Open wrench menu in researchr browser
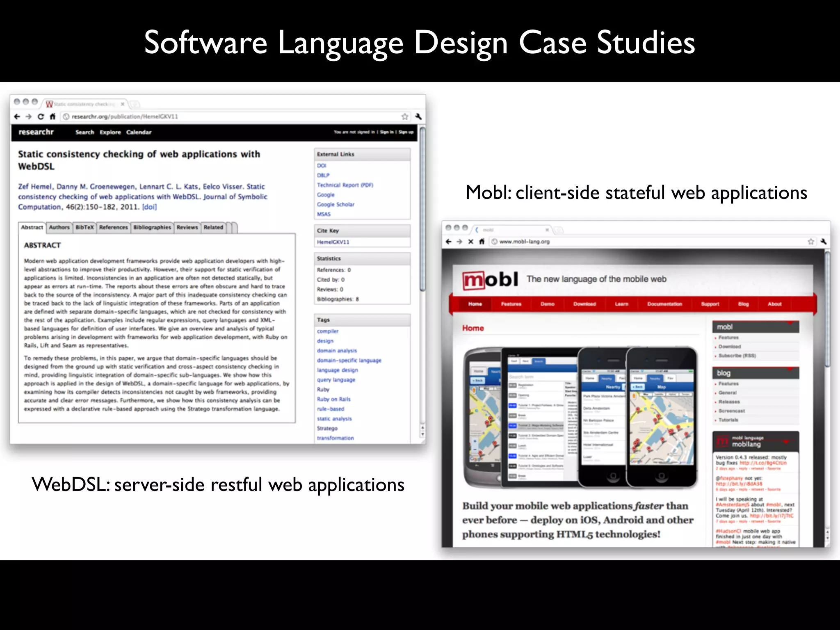 click(418, 116)
